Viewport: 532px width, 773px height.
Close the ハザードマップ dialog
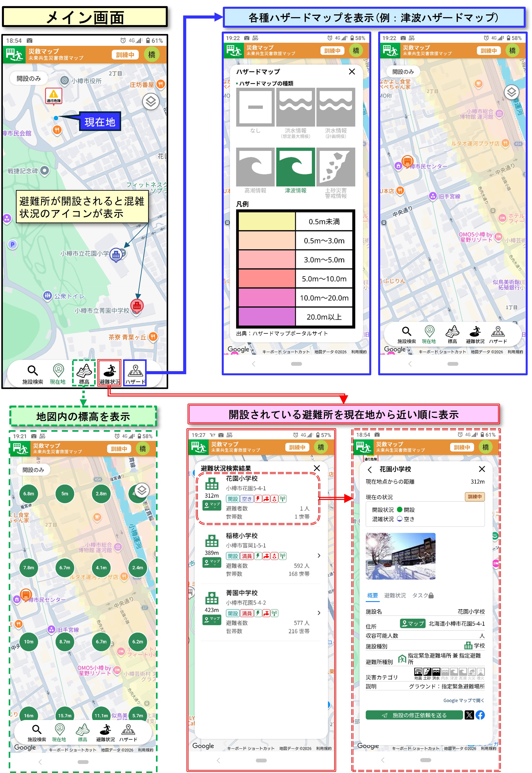click(352, 71)
